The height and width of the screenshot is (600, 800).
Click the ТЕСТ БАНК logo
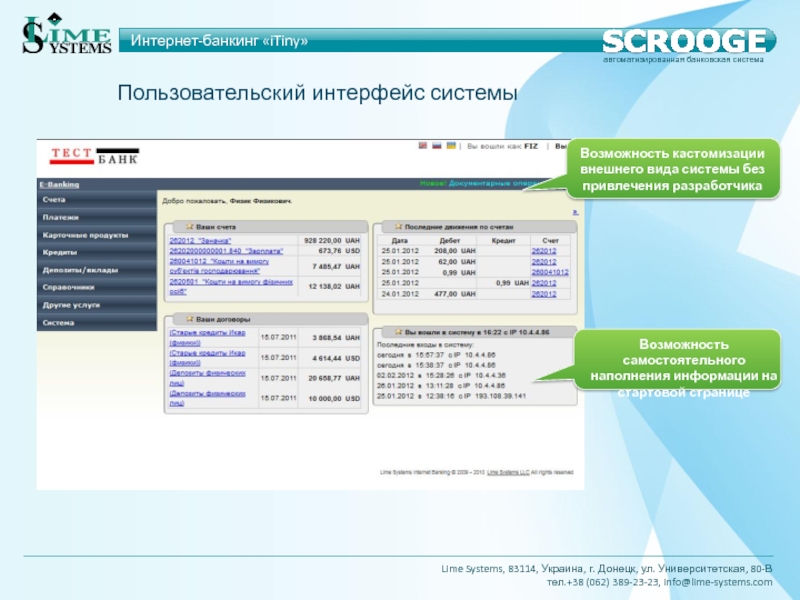pyautogui.click(x=94, y=156)
